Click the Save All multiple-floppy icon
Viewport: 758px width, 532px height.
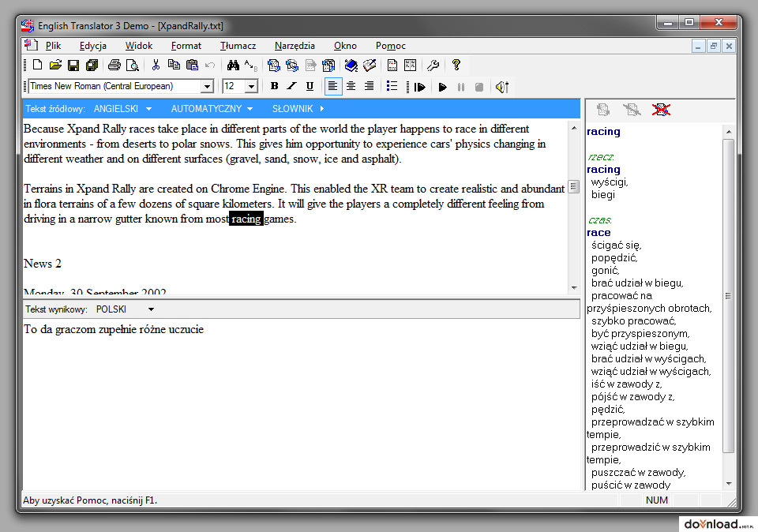click(x=92, y=65)
